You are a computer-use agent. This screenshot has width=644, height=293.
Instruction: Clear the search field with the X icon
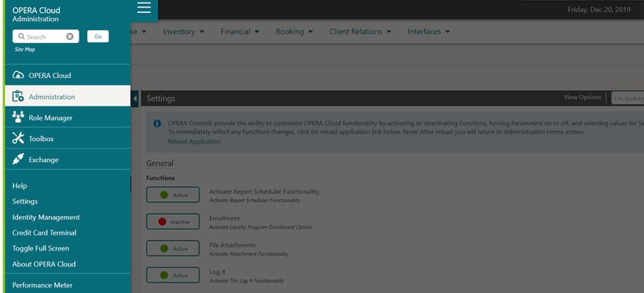click(70, 36)
